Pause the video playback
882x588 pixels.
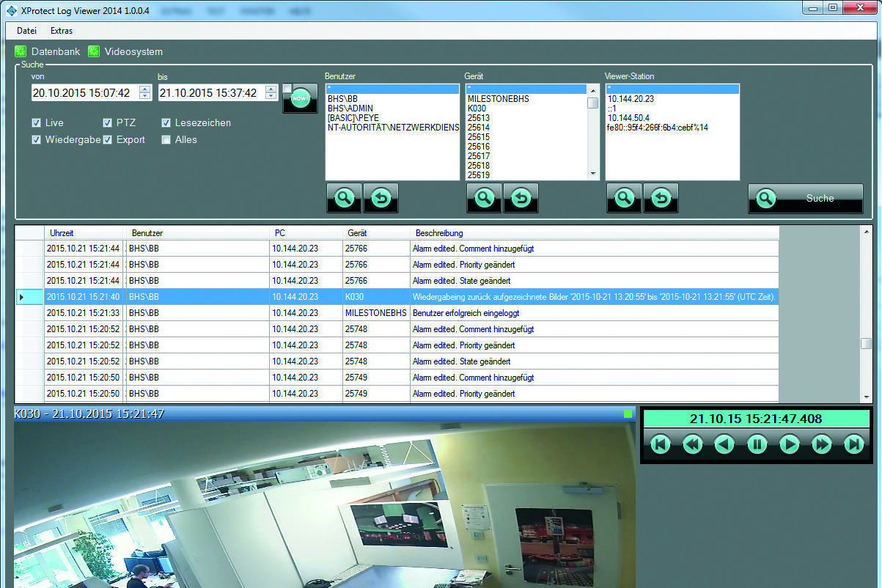coord(757,444)
